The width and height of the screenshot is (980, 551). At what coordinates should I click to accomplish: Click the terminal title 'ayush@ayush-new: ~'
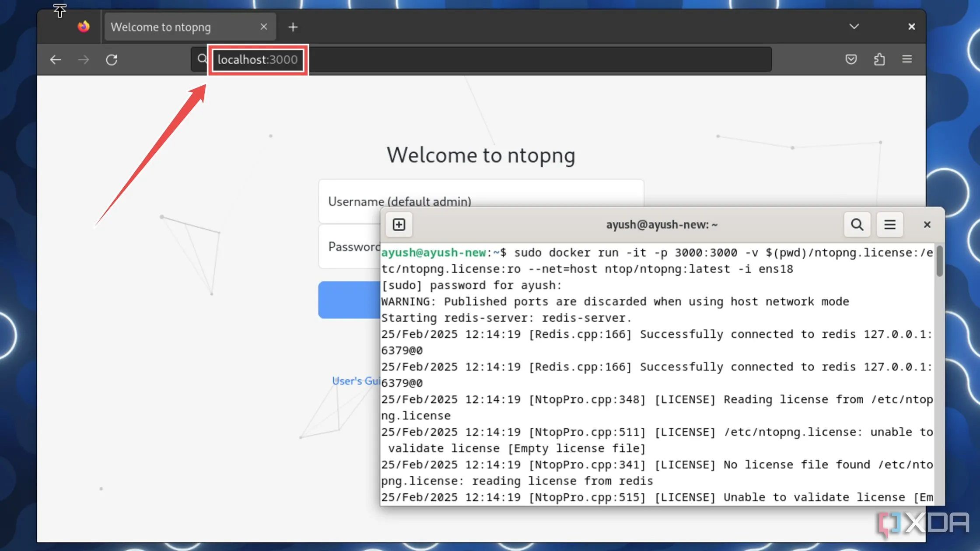tap(661, 225)
